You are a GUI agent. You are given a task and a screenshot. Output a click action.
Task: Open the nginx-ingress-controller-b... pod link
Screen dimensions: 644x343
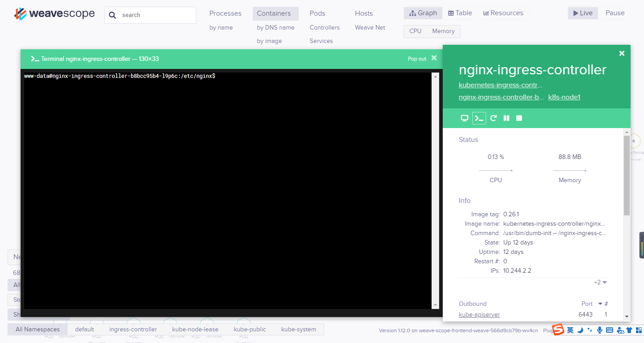click(x=501, y=97)
